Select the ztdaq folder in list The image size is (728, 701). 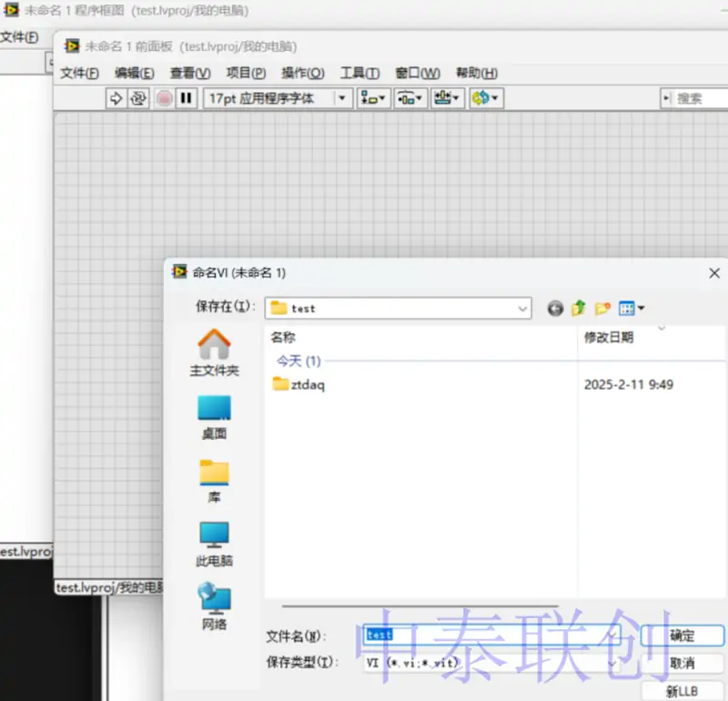coord(307,385)
